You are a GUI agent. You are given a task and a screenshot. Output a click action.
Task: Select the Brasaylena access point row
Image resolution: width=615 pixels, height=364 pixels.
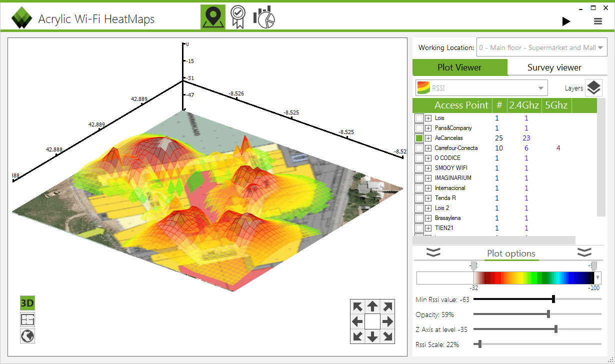click(505, 218)
